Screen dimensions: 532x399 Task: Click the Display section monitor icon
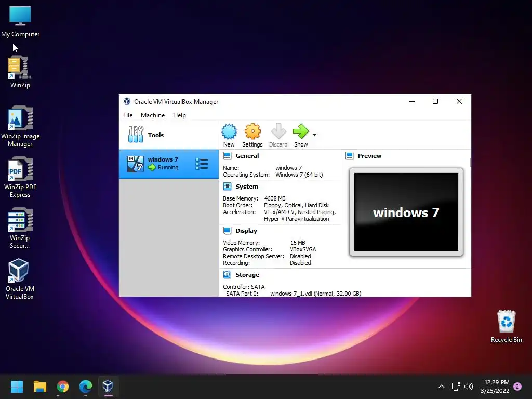point(228,230)
